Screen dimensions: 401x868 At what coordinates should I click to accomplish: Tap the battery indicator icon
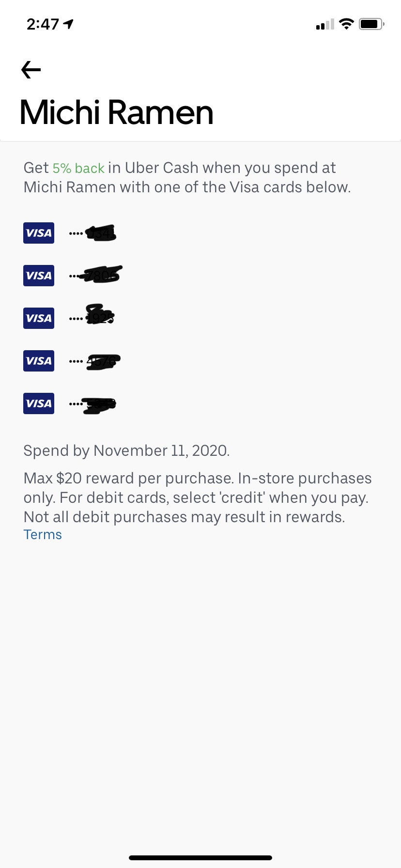pos(371,24)
